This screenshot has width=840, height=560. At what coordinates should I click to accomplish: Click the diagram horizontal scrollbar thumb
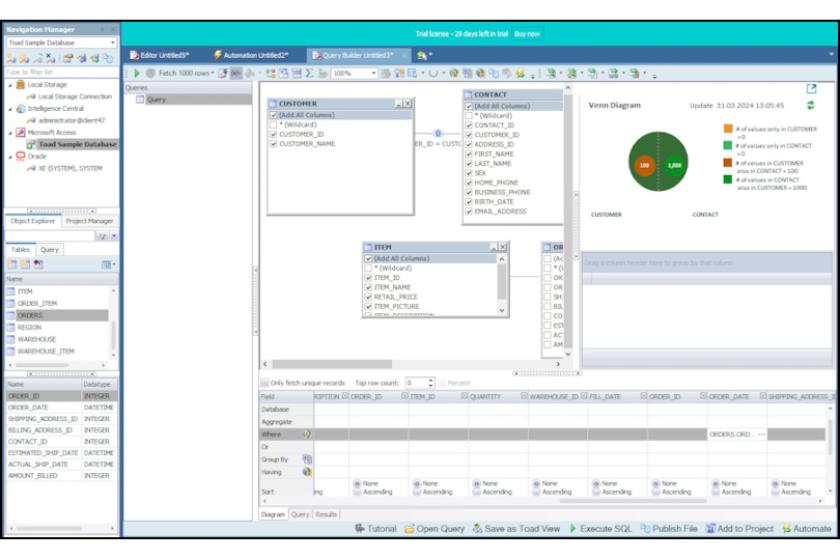click(x=332, y=364)
